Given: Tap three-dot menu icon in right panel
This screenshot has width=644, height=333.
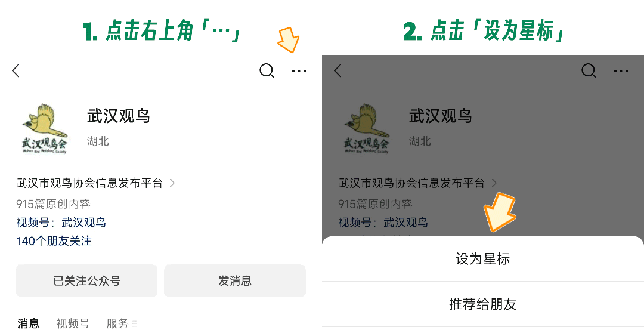Looking at the screenshot, I should [621, 71].
